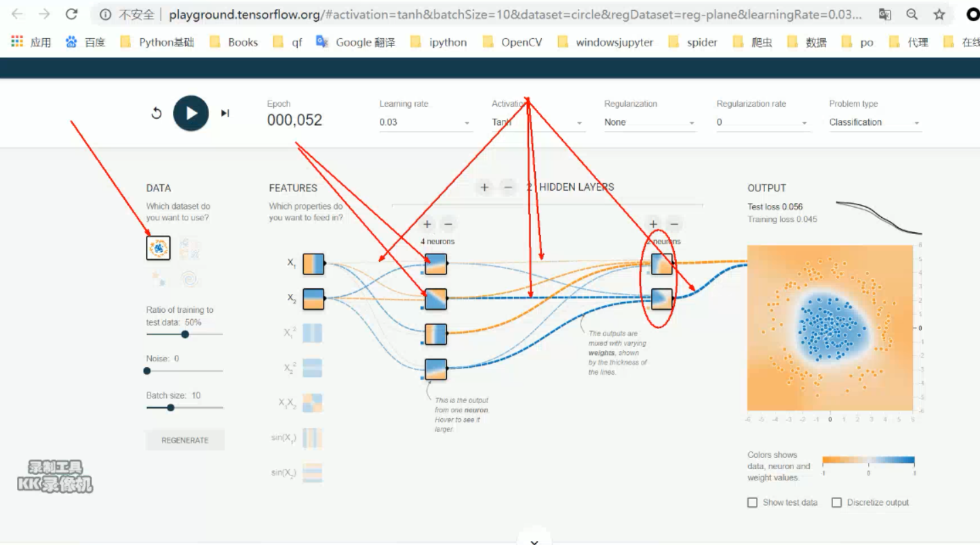This screenshot has width=980, height=545.
Task: Open the 代理 bookmark folder
Action: coord(908,42)
